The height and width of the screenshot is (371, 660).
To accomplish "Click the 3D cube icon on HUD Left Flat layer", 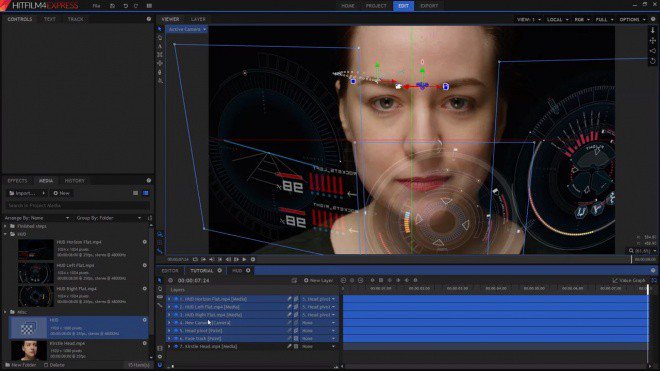I will tap(296, 307).
